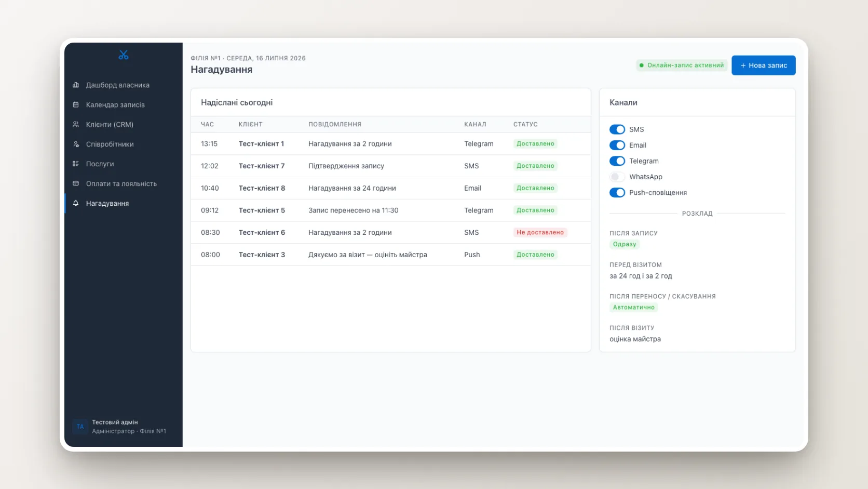Screen dimensions: 868x489
Task: Select Тест-клієнт 6 in the table
Action: (262, 232)
